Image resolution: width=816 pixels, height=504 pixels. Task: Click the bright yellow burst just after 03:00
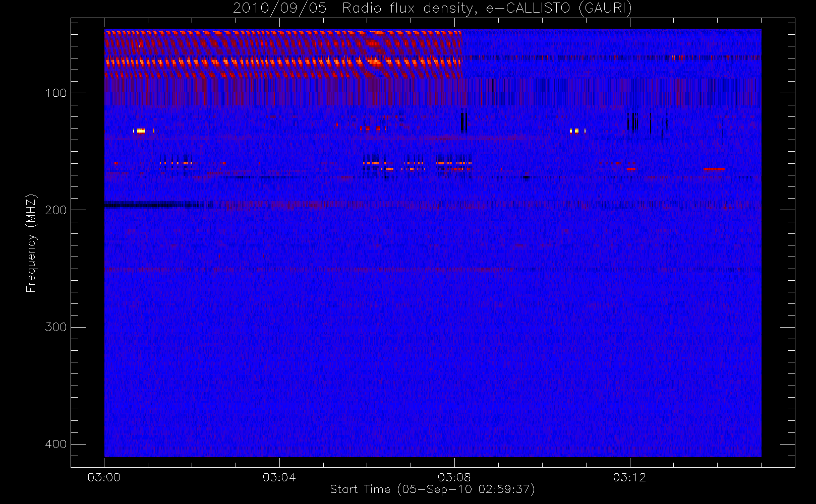(x=141, y=131)
